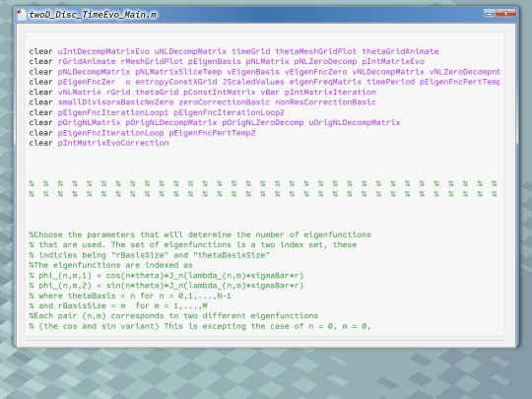Click the comment 'where thetaBasis = n for n'
The width and height of the screenshot is (532, 399).
click(130, 296)
